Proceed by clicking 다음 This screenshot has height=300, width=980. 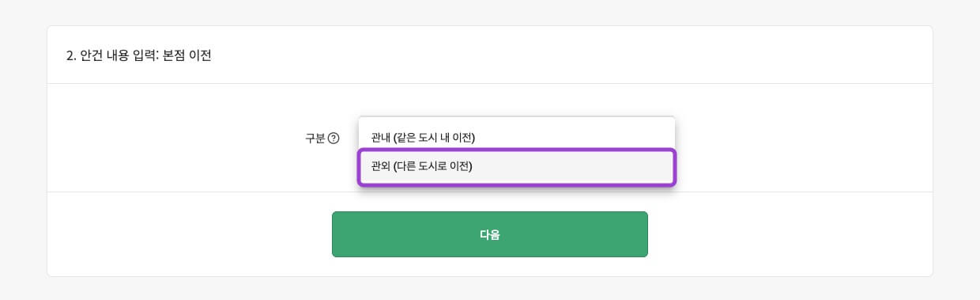(490, 234)
